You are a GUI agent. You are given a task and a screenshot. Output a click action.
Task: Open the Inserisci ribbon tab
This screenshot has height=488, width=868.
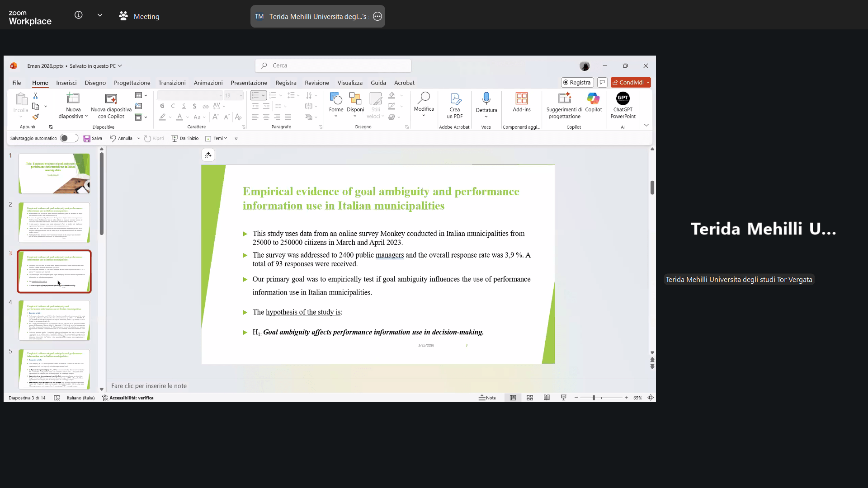coord(66,83)
